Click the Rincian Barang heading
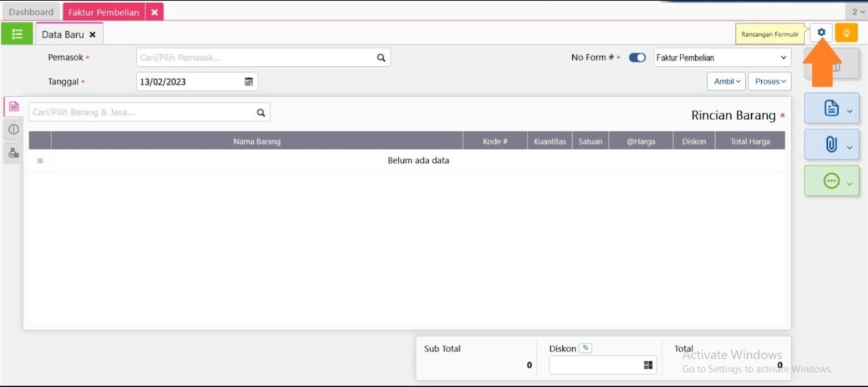Image resolution: width=868 pixels, height=387 pixels. tap(734, 115)
